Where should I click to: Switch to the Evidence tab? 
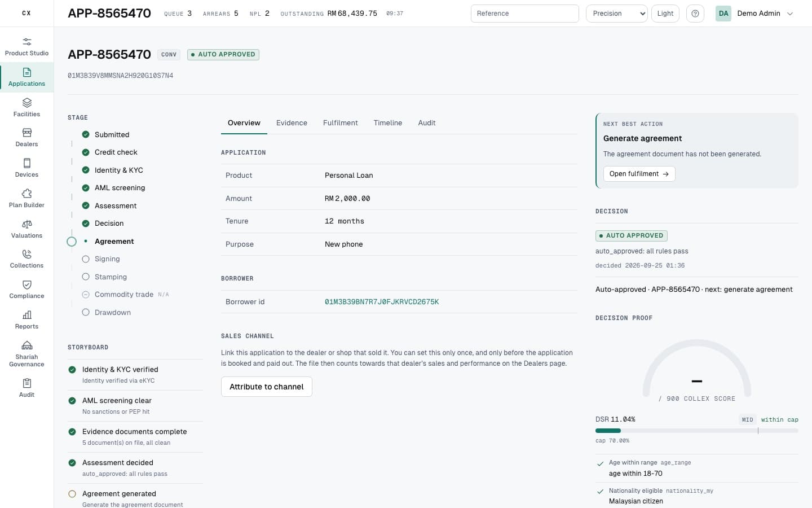coord(292,123)
